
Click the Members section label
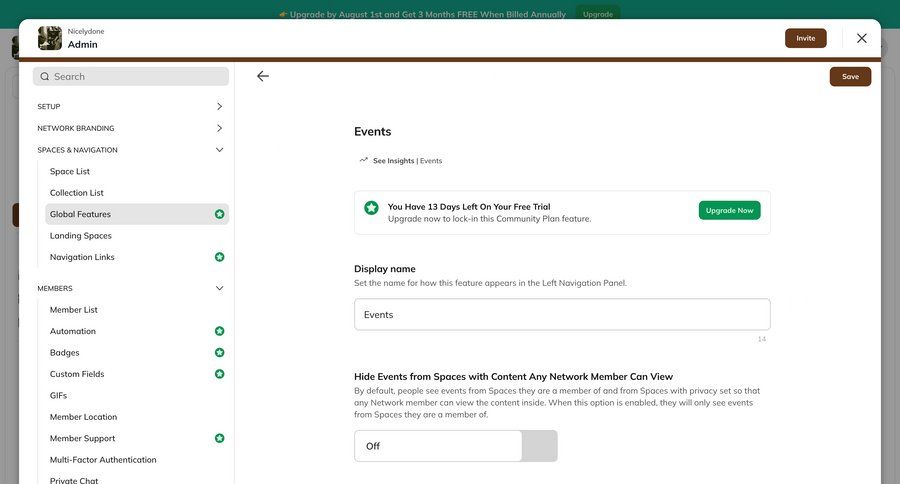(55, 288)
